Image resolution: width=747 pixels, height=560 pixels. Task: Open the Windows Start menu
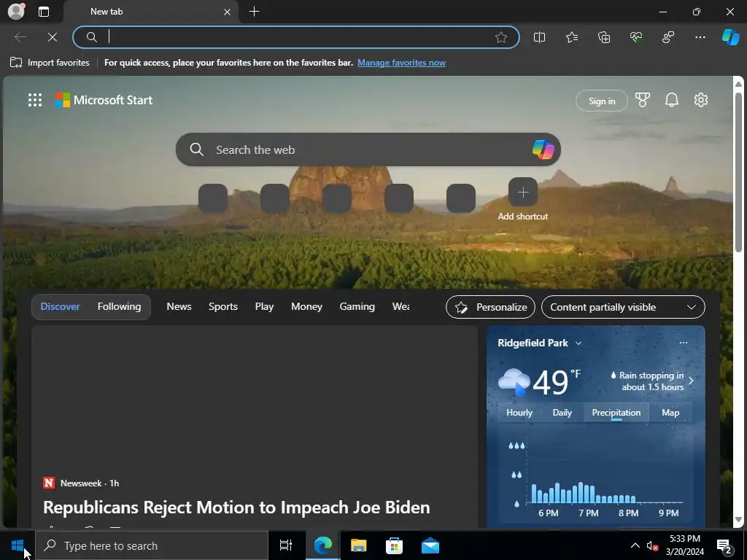point(18,545)
